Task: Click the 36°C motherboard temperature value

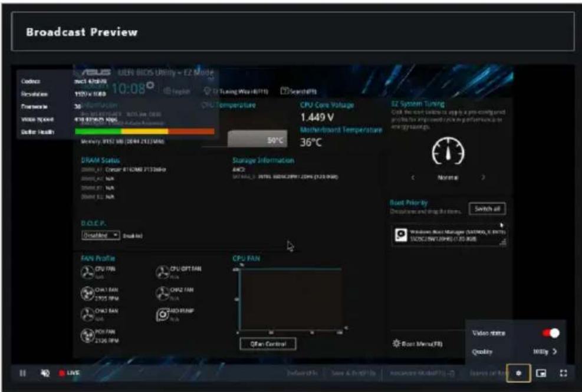Action: pyautogui.click(x=311, y=142)
